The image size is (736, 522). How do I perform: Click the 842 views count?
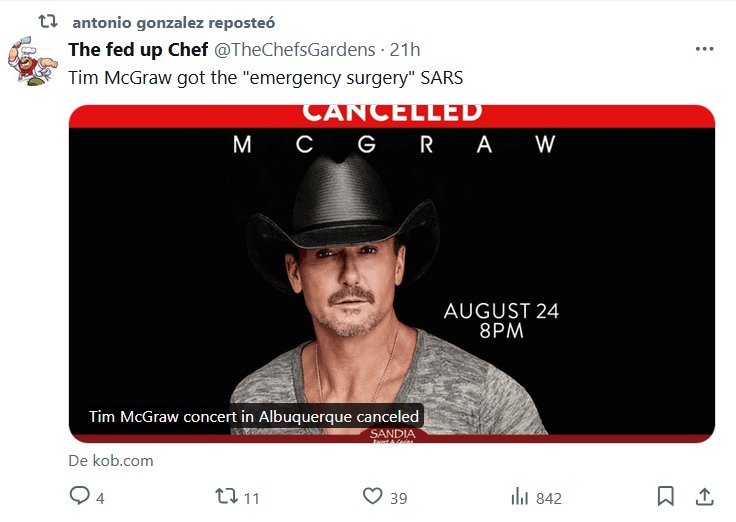point(549,498)
